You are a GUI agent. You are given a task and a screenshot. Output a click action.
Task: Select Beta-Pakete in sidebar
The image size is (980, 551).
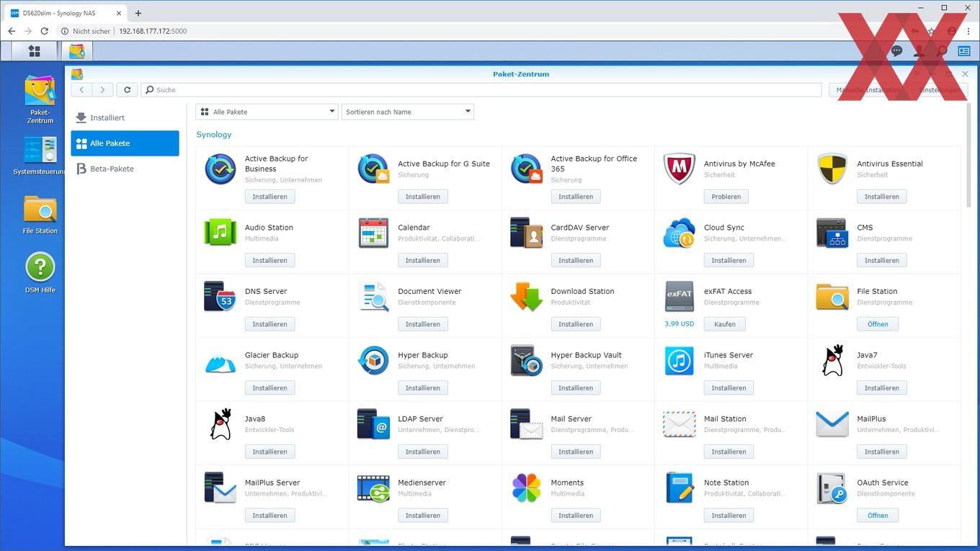(125, 169)
